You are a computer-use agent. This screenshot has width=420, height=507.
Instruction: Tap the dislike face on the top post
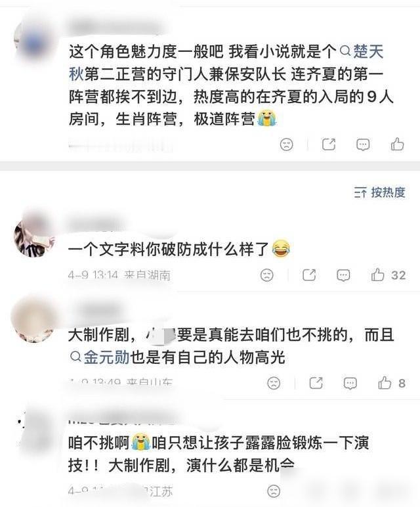coord(287,144)
